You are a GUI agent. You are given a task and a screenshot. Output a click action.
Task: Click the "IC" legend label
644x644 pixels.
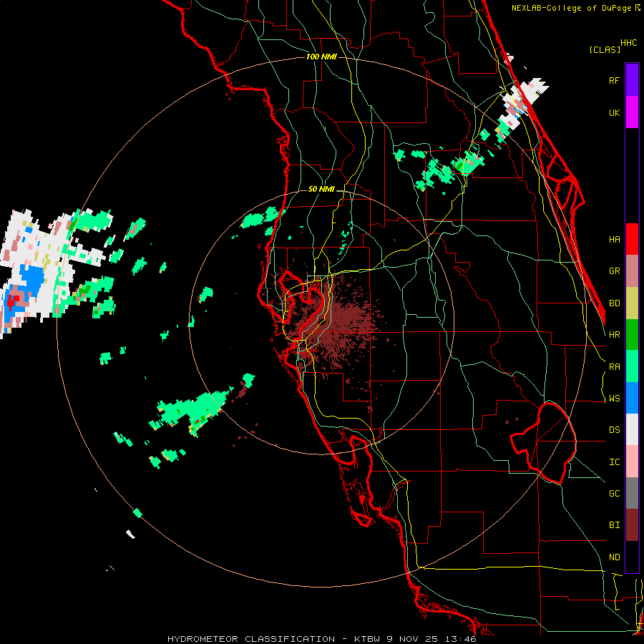614,462
